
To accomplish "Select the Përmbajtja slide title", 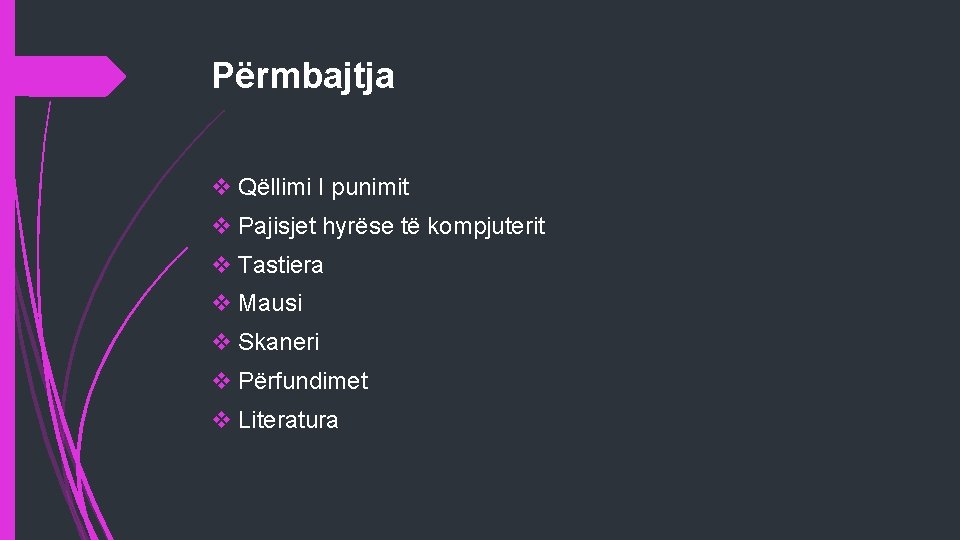I will point(303,76).
